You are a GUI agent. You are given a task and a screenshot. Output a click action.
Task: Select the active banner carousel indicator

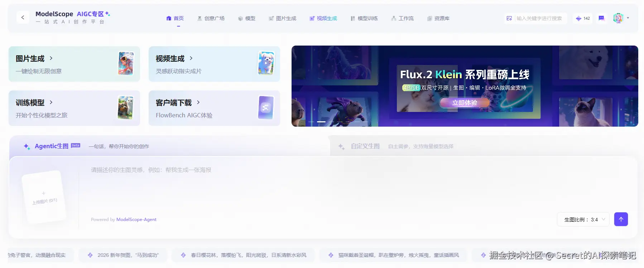321,122
